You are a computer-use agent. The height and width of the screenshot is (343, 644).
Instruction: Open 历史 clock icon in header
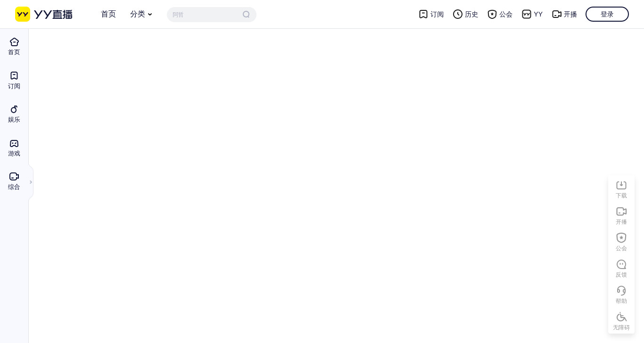point(458,14)
